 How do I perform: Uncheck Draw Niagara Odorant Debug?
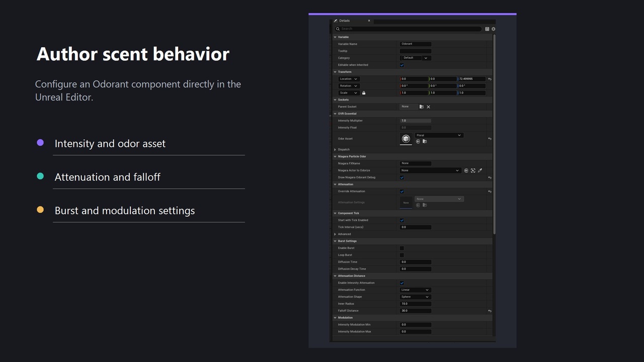402,177
